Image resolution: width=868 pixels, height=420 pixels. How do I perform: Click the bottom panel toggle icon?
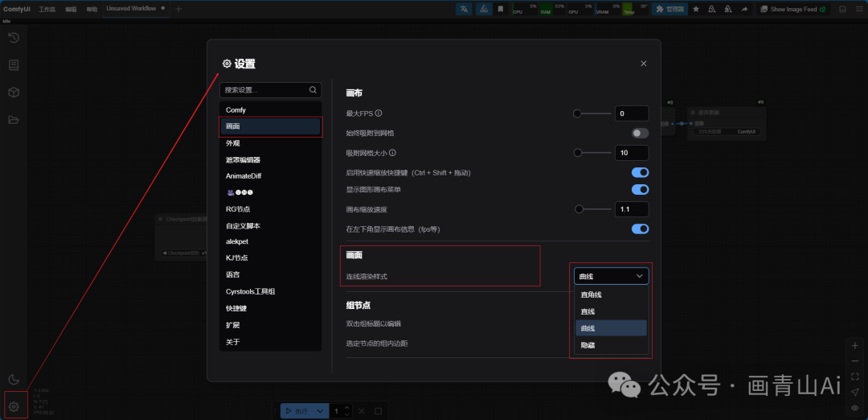point(842,9)
